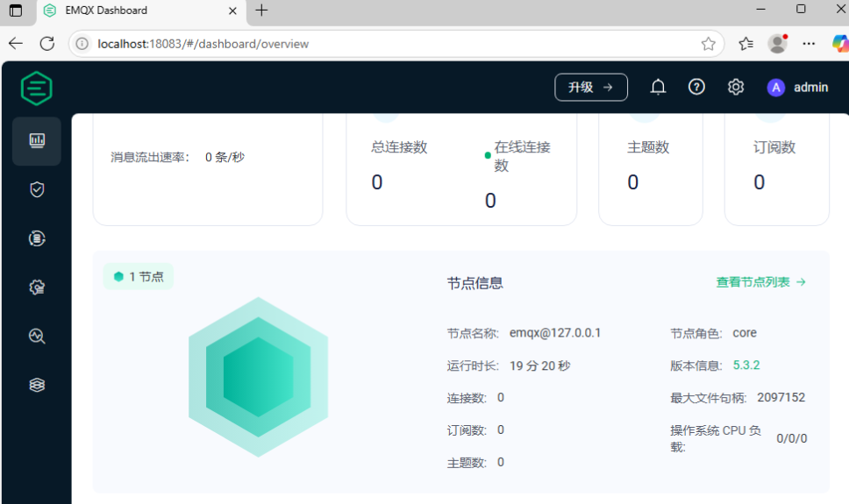Click the 升级 upgrade button
The width and height of the screenshot is (849, 504).
[x=591, y=87]
